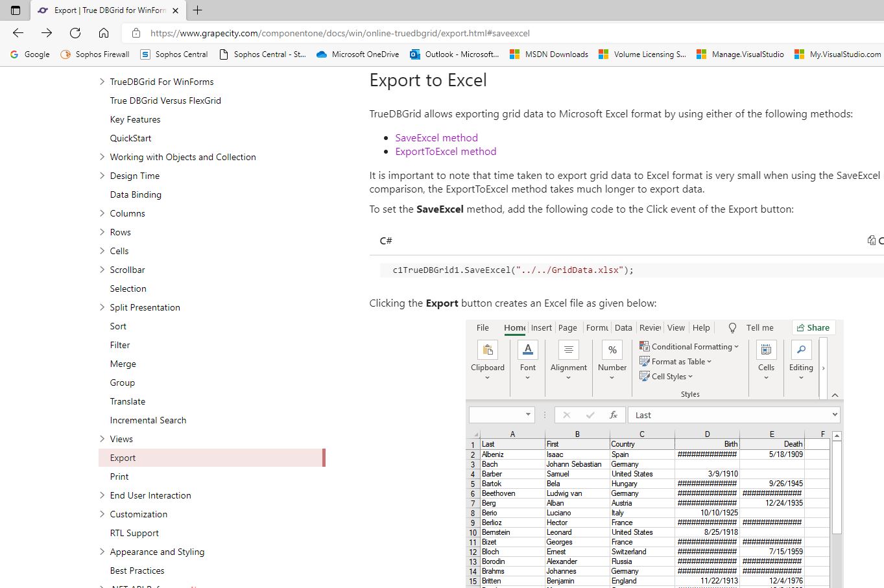Open the Sophos Firewall bookmark
Screen dimensions: 884x588
click(95, 54)
